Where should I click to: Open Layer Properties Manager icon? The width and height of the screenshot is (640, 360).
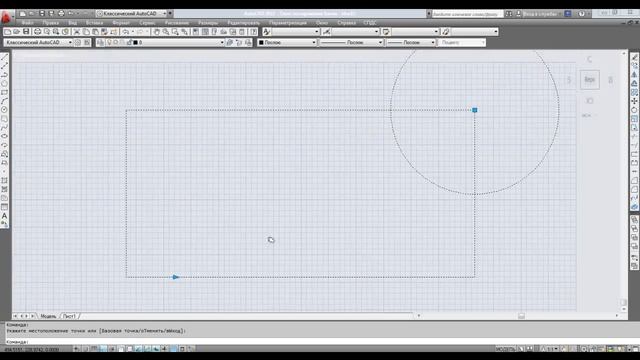(100, 42)
